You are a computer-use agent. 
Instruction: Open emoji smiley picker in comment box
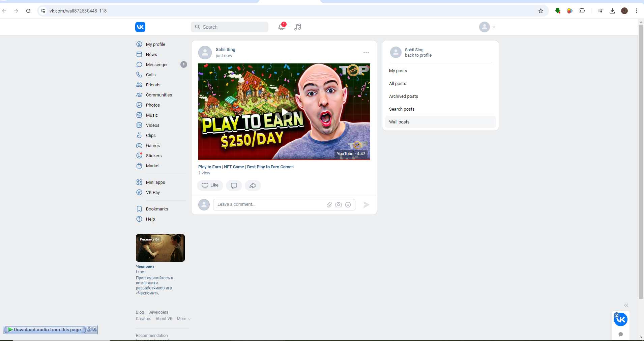(x=348, y=205)
